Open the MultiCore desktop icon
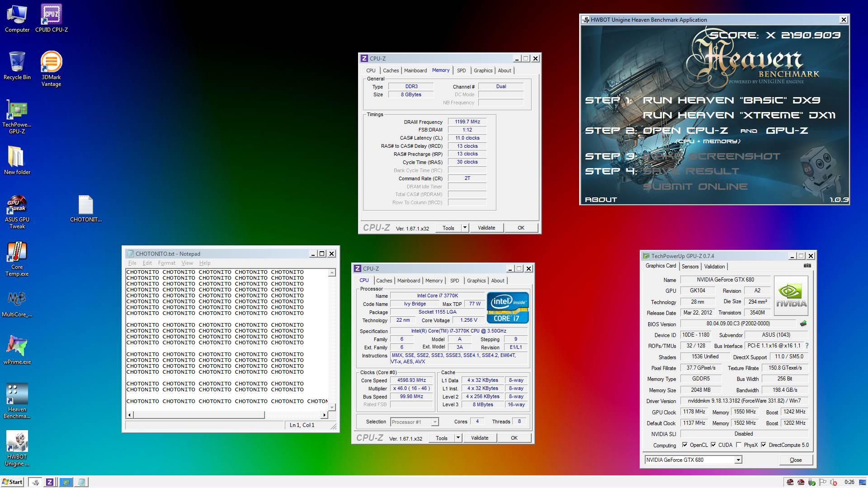 point(17,304)
